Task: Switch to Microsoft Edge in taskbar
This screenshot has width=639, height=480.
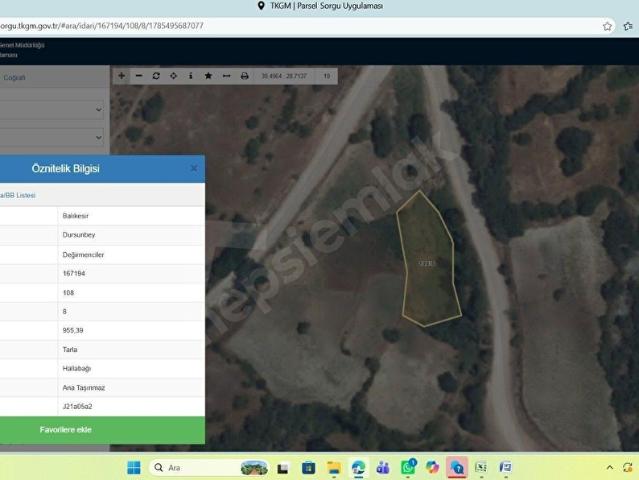Action: pyautogui.click(x=359, y=468)
